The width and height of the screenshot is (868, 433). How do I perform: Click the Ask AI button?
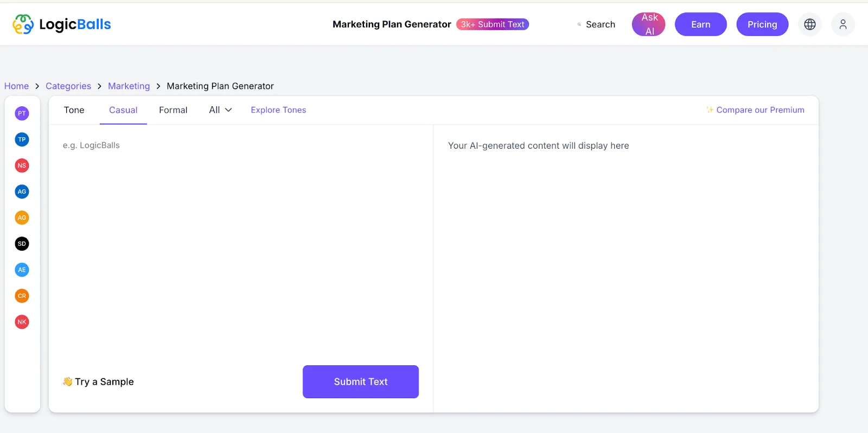tap(649, 24)
